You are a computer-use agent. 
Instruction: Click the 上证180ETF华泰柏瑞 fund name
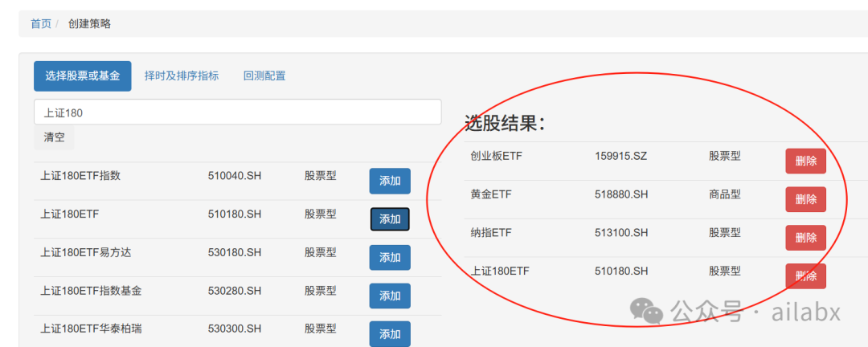click(91, 329)
